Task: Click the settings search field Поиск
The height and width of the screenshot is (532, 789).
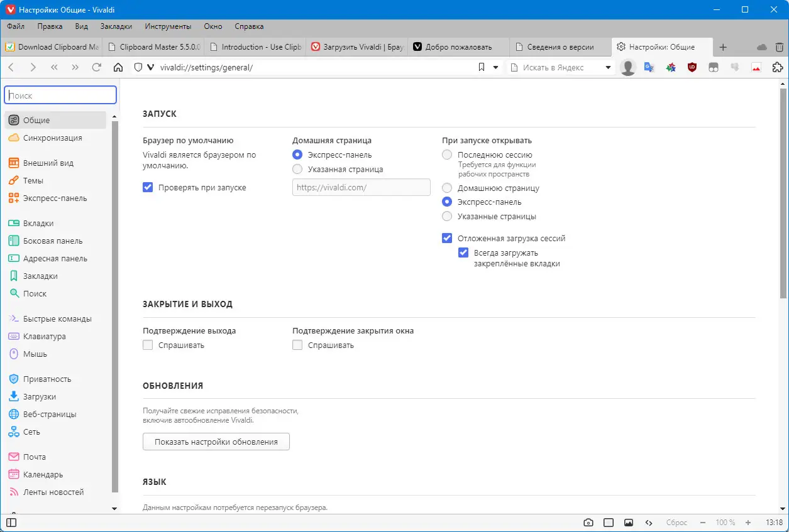Action: [60, 95]
